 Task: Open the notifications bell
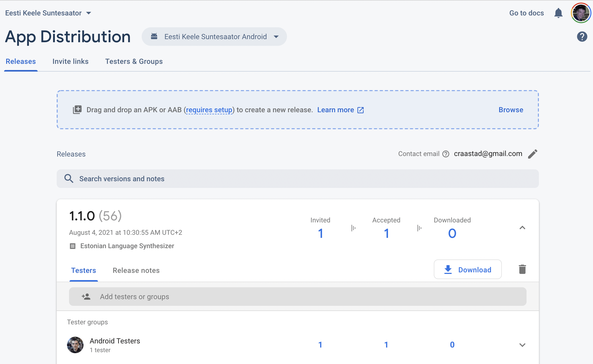tap(558, 13)
